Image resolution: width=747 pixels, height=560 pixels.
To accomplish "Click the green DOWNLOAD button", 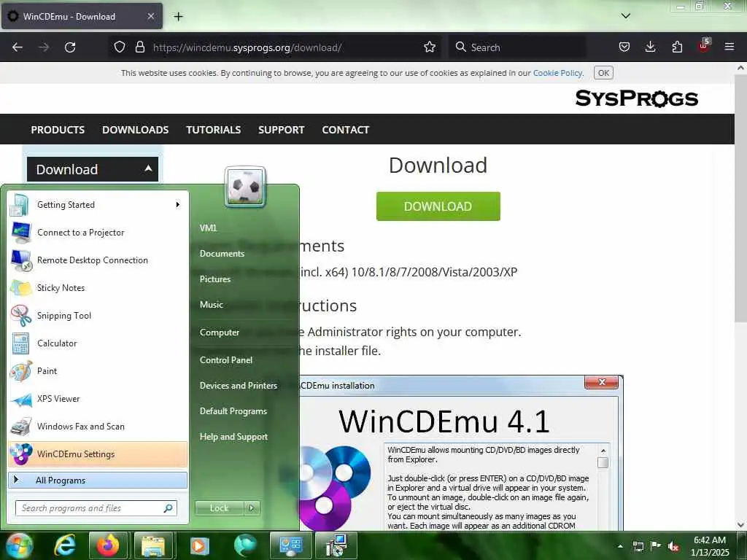I will [438, 206].
